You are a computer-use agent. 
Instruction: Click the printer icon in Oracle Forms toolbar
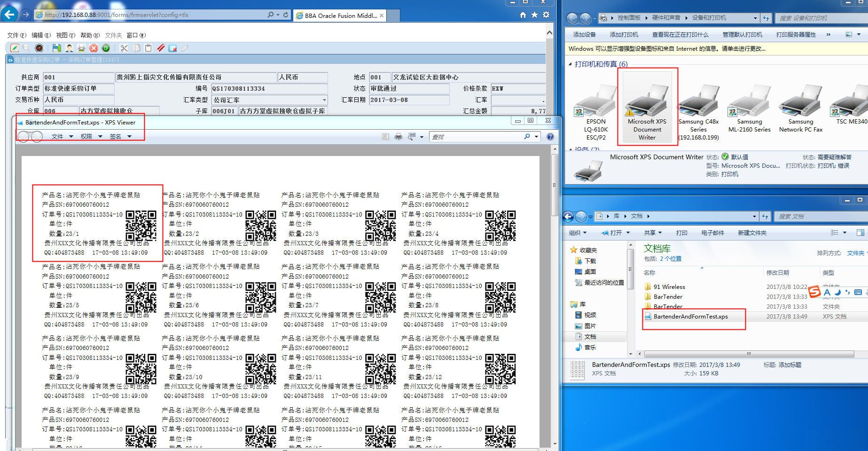pos(81,48)
